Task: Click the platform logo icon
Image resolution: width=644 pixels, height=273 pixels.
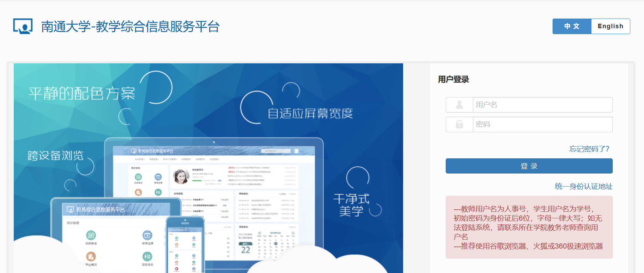Action: click(23, 26)
